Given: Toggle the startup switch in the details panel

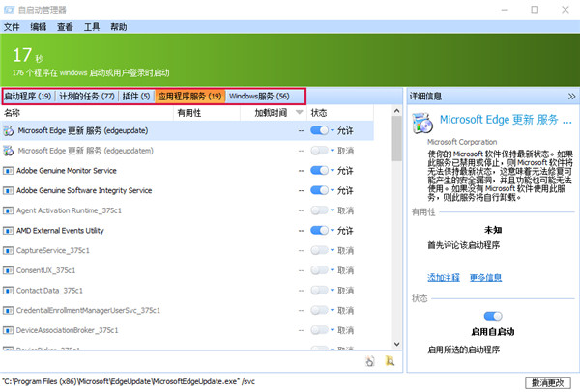Looking at the screenshot, I should (x=493, y=316).
